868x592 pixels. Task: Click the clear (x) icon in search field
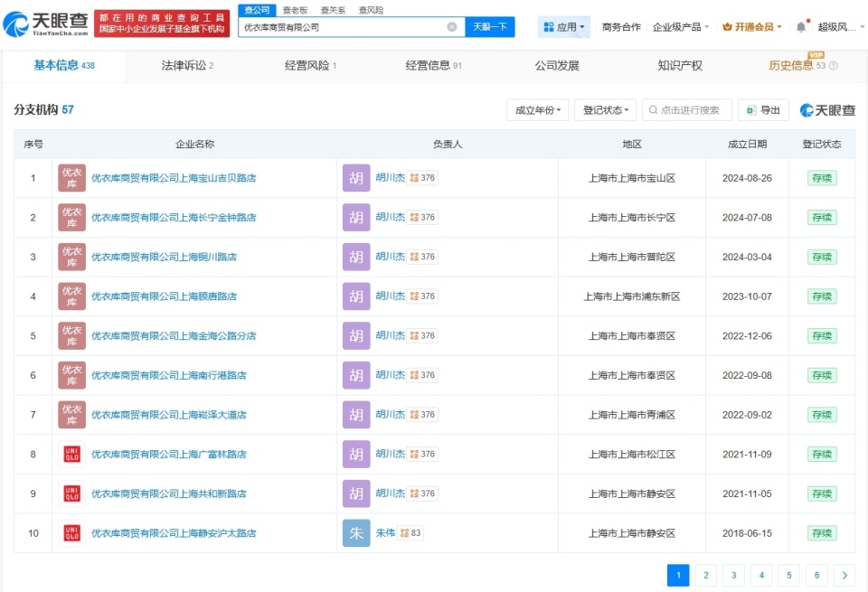[451, 27]
